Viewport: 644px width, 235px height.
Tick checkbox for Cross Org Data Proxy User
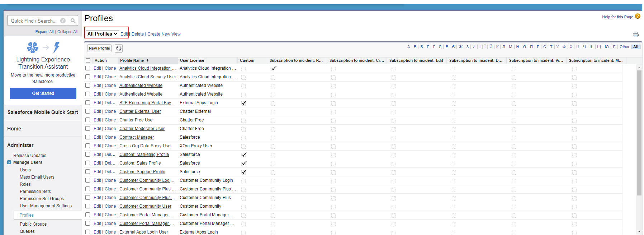87,146
